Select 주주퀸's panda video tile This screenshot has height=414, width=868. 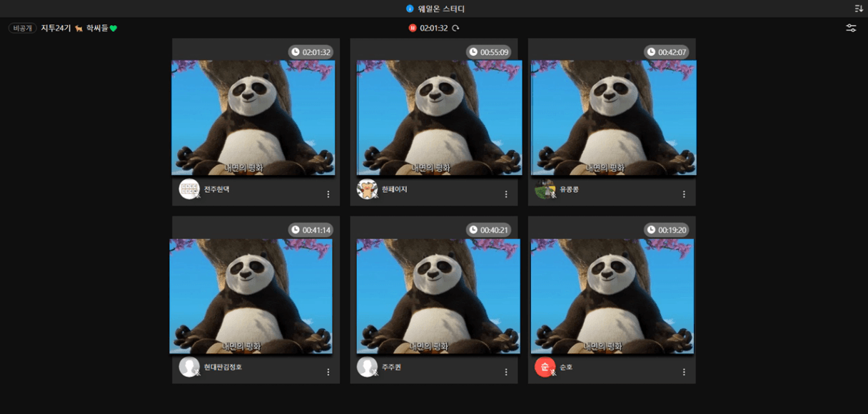pos(438,296)
